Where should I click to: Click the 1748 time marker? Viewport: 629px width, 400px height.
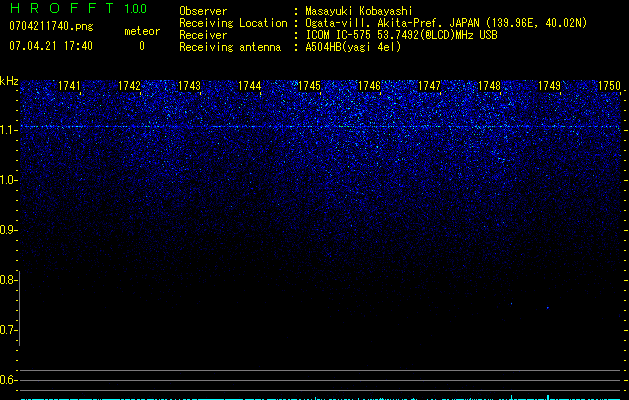[x=490, y=86]
